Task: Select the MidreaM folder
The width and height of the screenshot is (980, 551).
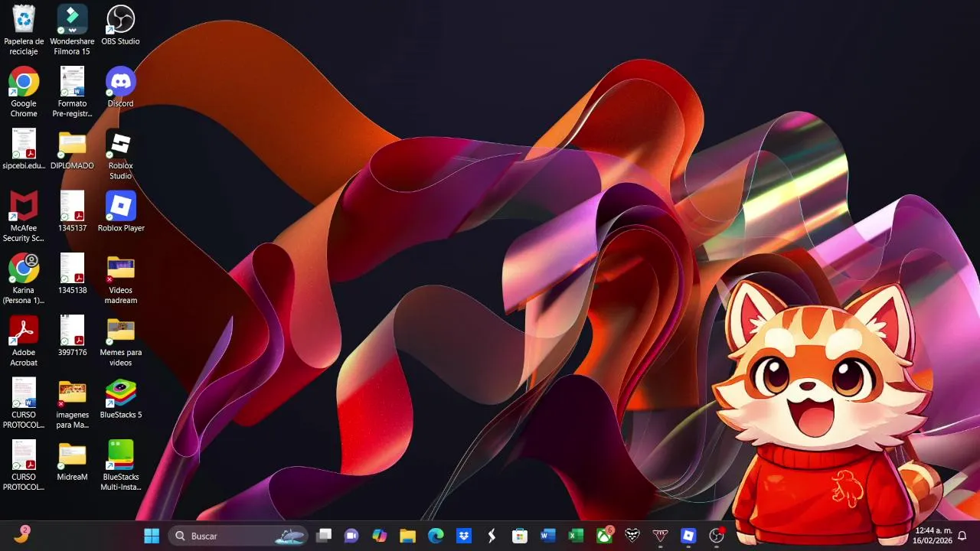Action: point(72,460)
